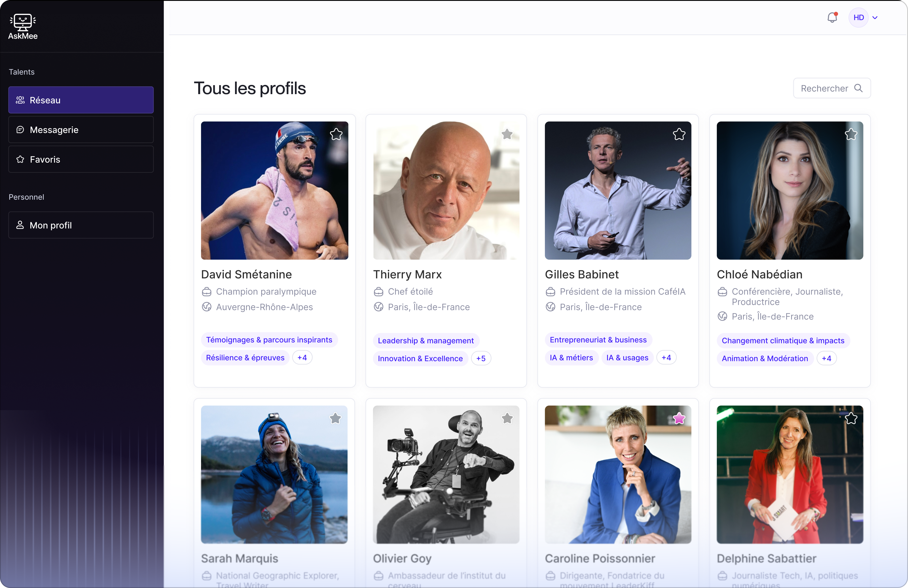
Task: Show Gilles Babinet's +4 hidden tags
Action: pyautogui.click(x=666, y=358)
